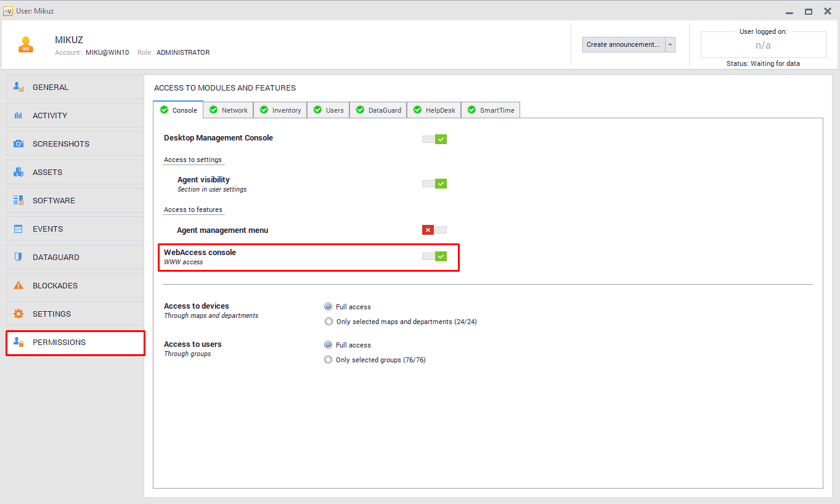This screenshot has height=504, width=840.
Task: Choose Only selected groups radio button
Action: (x=328, y=360)
